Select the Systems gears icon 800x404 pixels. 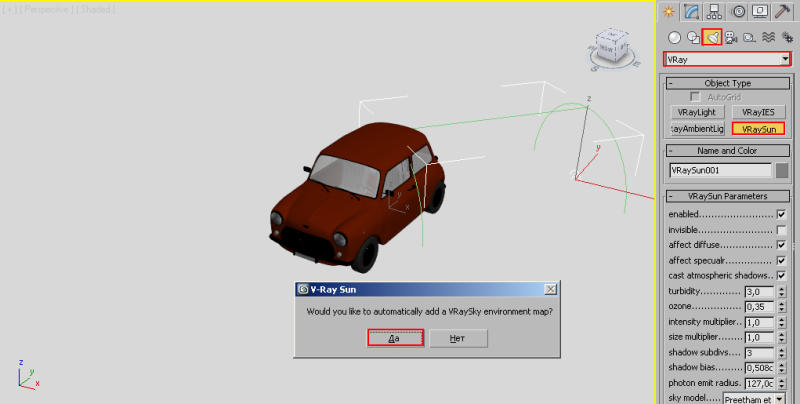point(787,37)
